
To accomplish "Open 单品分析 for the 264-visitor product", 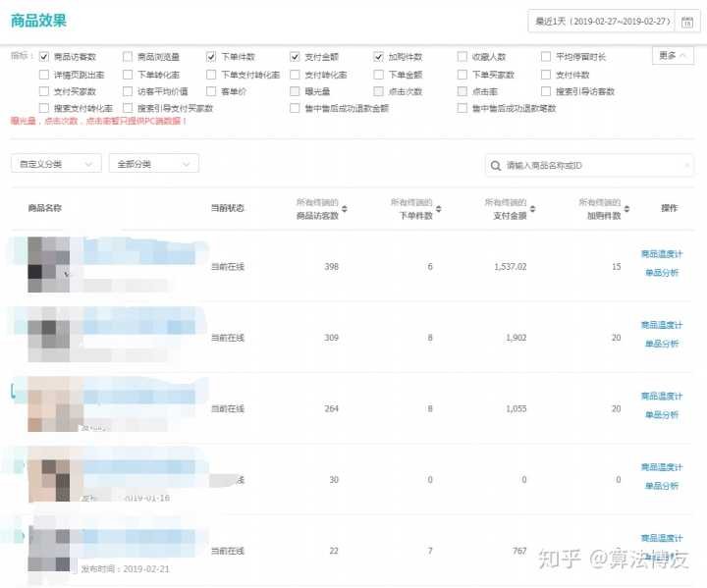I will point(662,415).
